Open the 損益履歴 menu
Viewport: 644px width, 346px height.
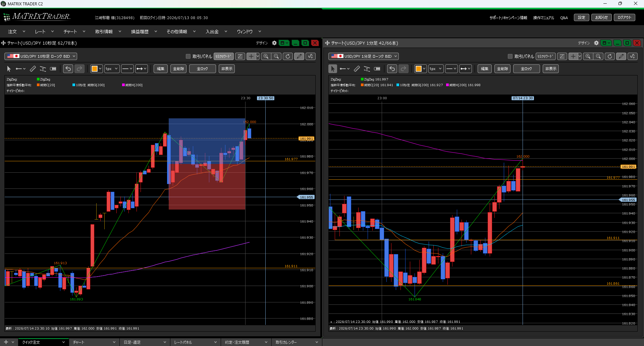(x=144, y=32)
